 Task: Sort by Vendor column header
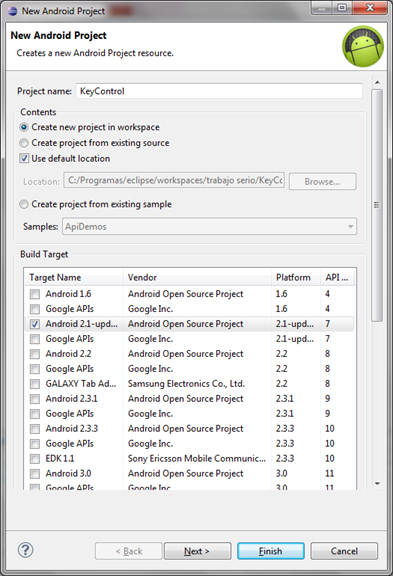click(197, 277)
